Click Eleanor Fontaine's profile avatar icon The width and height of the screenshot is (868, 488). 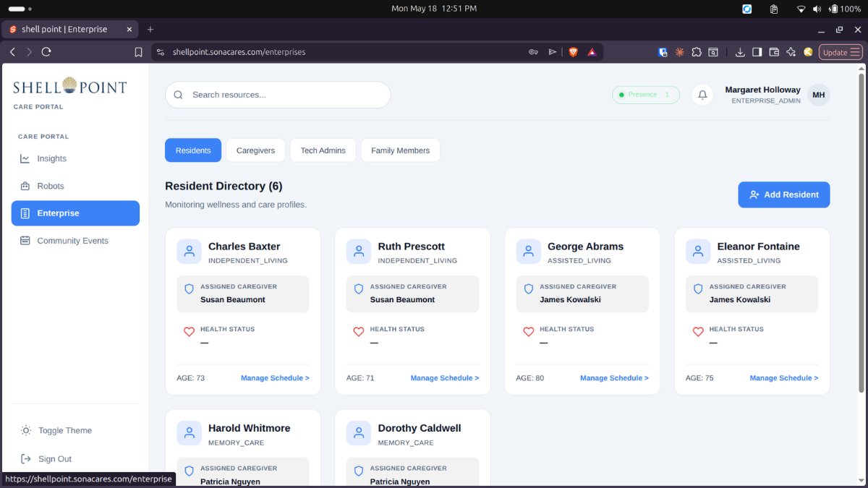pyautogui.click(x=698, y=252)
